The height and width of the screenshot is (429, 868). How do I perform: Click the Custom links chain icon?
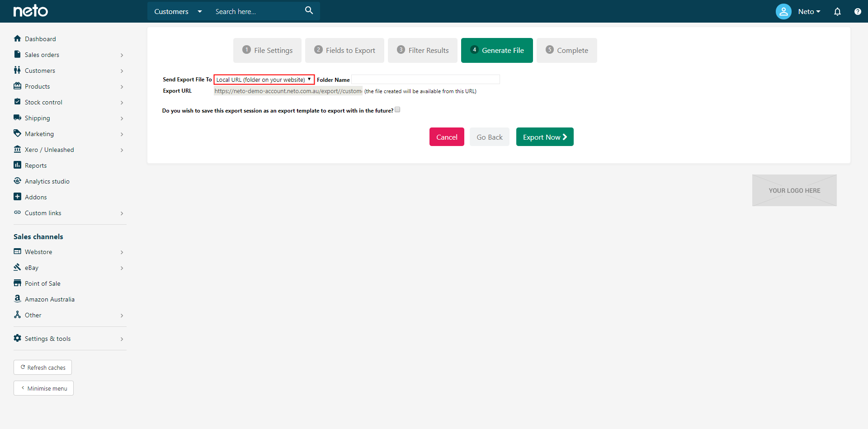(x=18, y=212)
